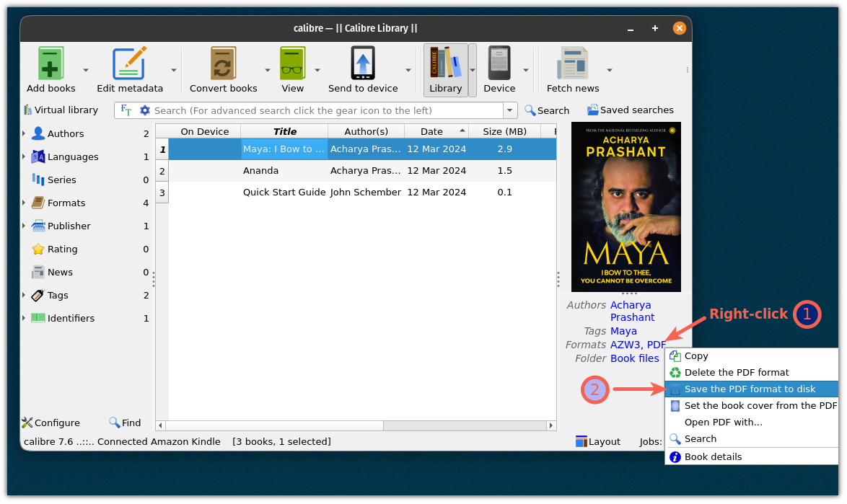Image resolution: width=847 pixels, height=504 pixels.
Task: Select the Convert books icon
Action: click(x=223, y=64)
